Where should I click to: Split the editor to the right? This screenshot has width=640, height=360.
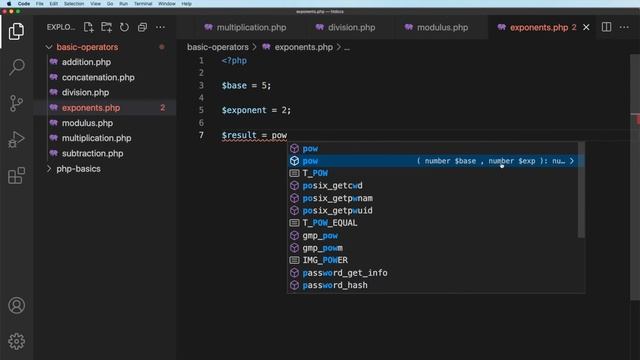pos(607,27)
